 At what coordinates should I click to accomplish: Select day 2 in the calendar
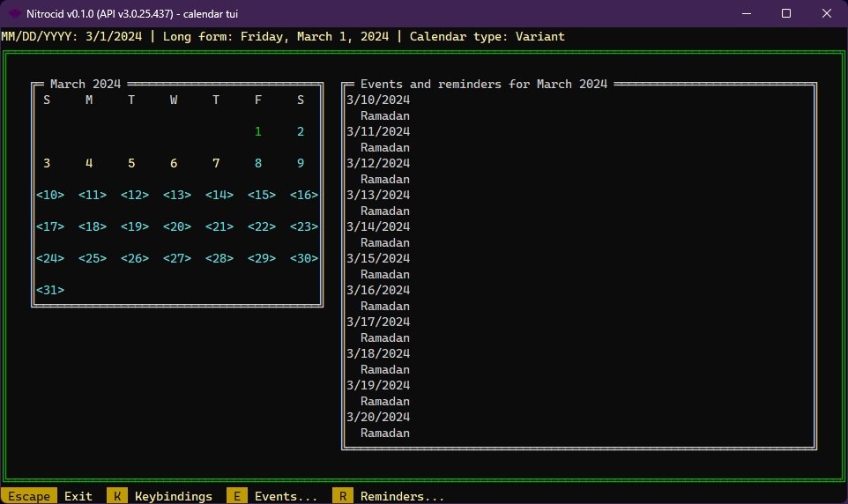(x=301, y=131)
